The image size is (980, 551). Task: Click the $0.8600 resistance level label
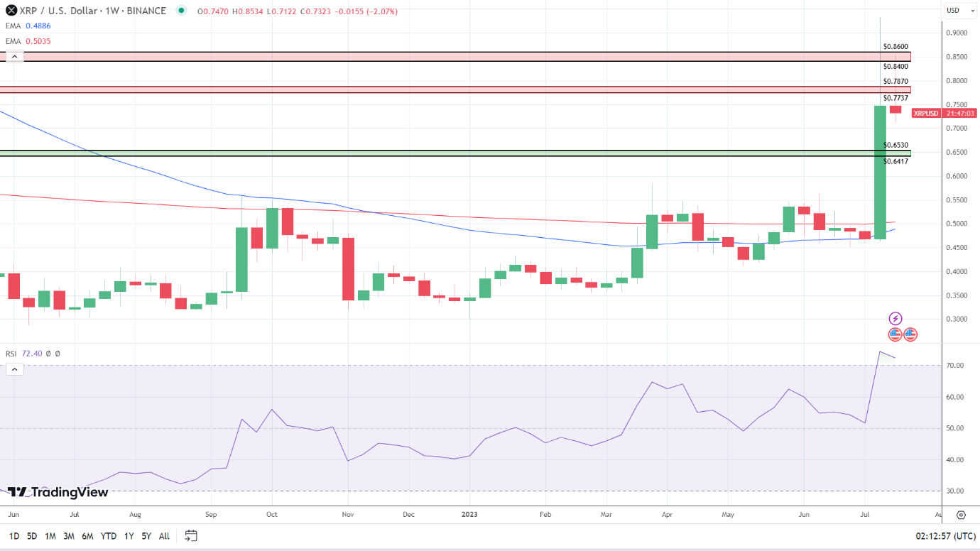click(x=895, y=46)
